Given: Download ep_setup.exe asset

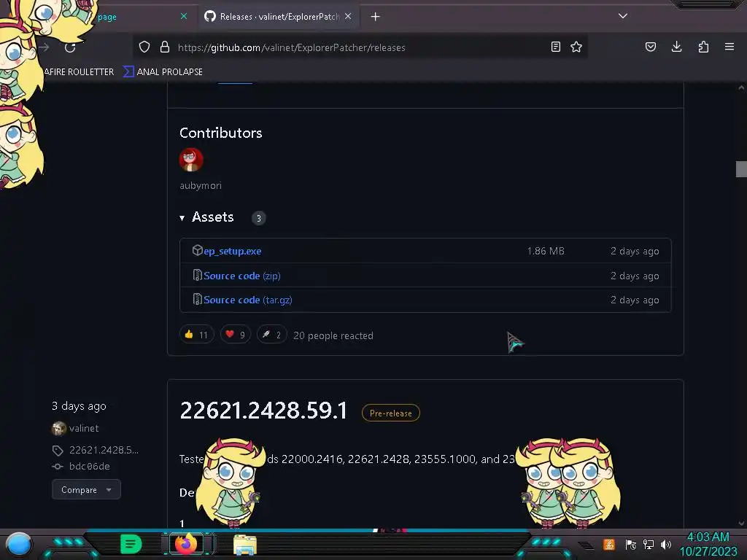Looking at the screenshot, I should (x=233, y=251).
